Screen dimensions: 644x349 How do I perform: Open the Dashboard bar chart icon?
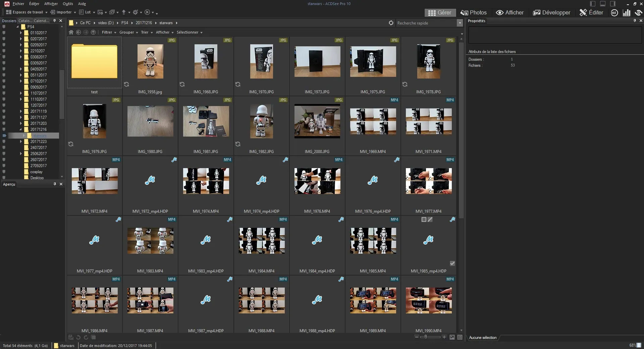coord(626,13)
